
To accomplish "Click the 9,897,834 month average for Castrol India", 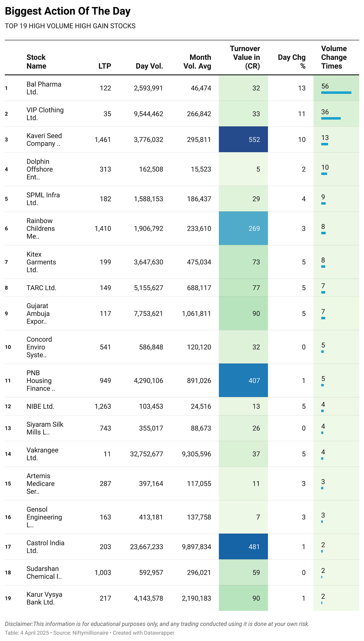I will (x=196, y=547).
